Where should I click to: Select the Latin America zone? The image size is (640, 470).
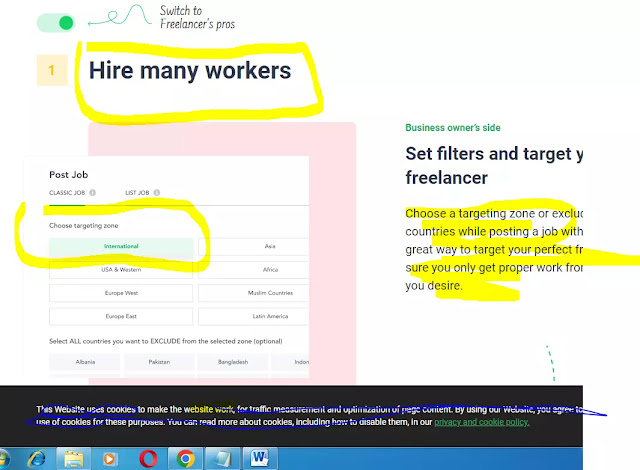[253, 316]
